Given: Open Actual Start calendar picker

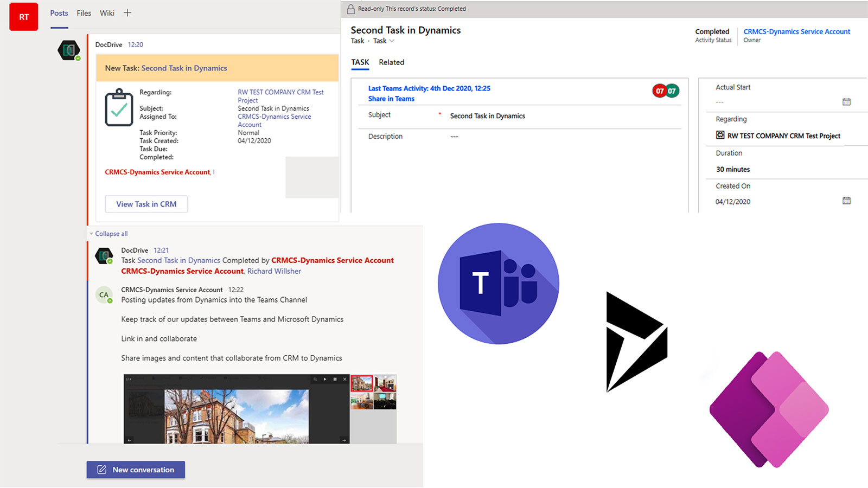Looking at the screenshot, I should [x=846, y=102].
